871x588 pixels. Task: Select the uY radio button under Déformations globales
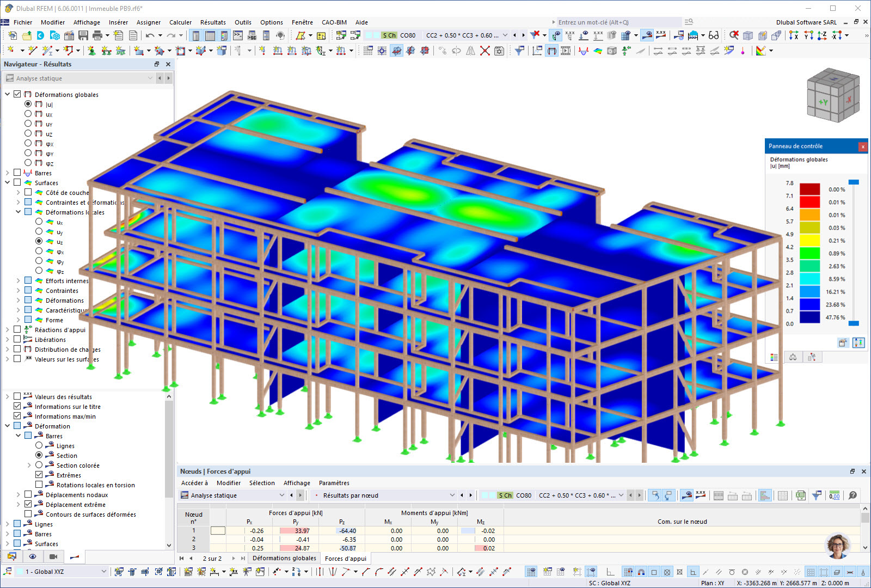[x=28, y=124]
